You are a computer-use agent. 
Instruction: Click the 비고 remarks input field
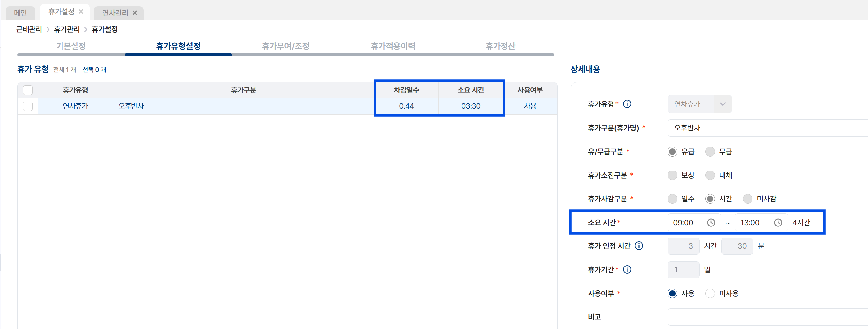pos(767,317)
